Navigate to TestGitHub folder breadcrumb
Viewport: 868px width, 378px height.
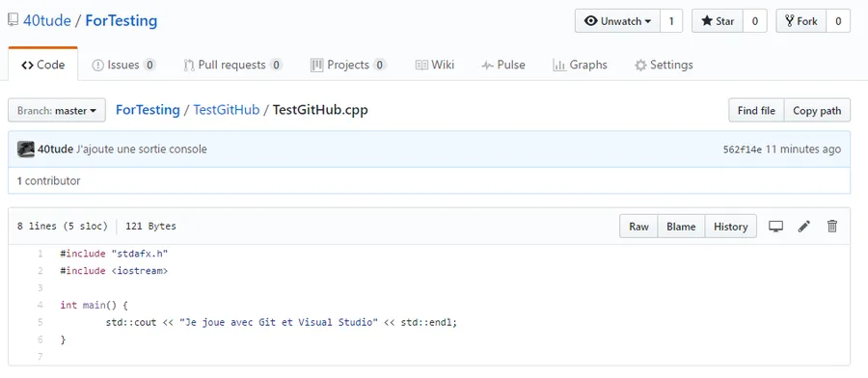pos(227,110)
